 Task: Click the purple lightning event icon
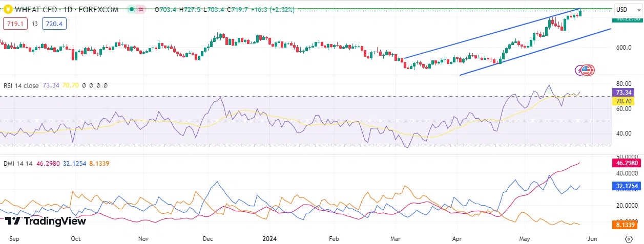pos(580,70)
